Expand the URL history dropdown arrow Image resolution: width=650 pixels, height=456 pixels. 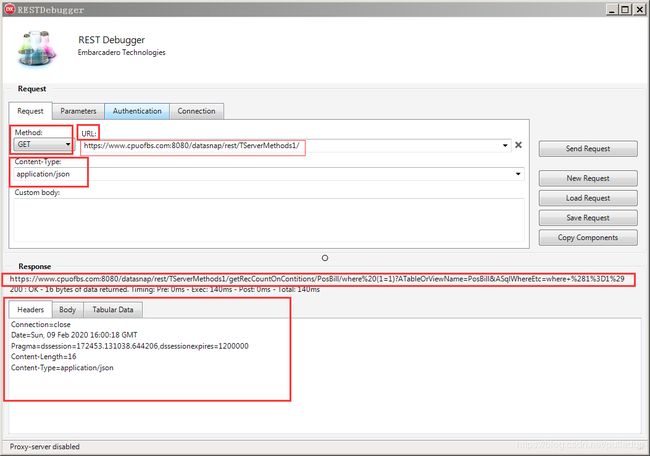[x=505, y=146]
